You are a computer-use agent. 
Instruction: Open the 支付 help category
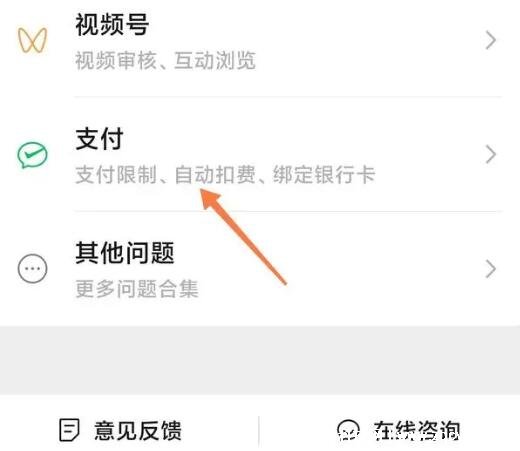point(260,154)
